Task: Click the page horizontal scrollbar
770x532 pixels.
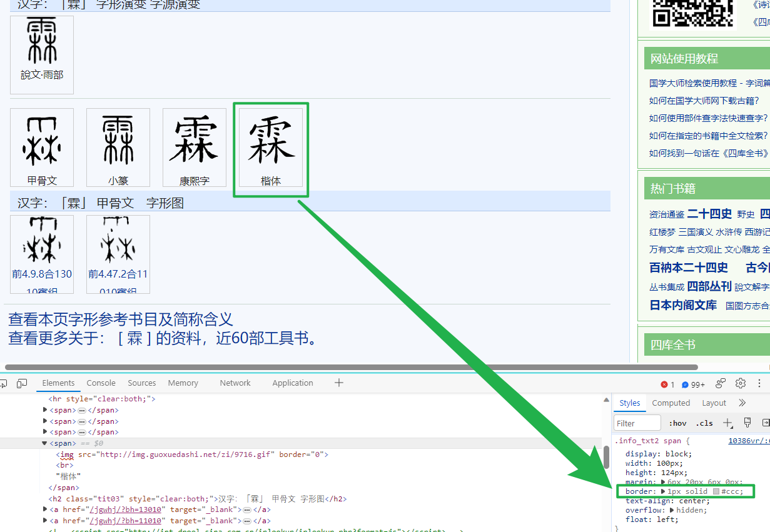Action: pyautogui.click(x=351, y=367)
